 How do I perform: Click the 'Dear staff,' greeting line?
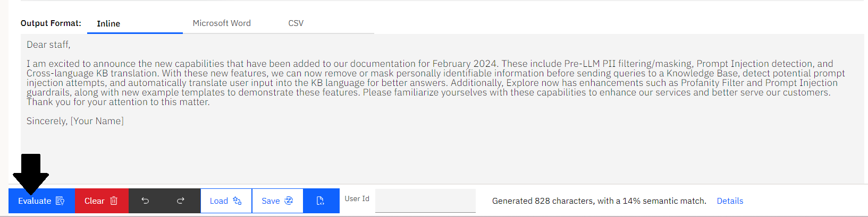[x=48, y=45]
